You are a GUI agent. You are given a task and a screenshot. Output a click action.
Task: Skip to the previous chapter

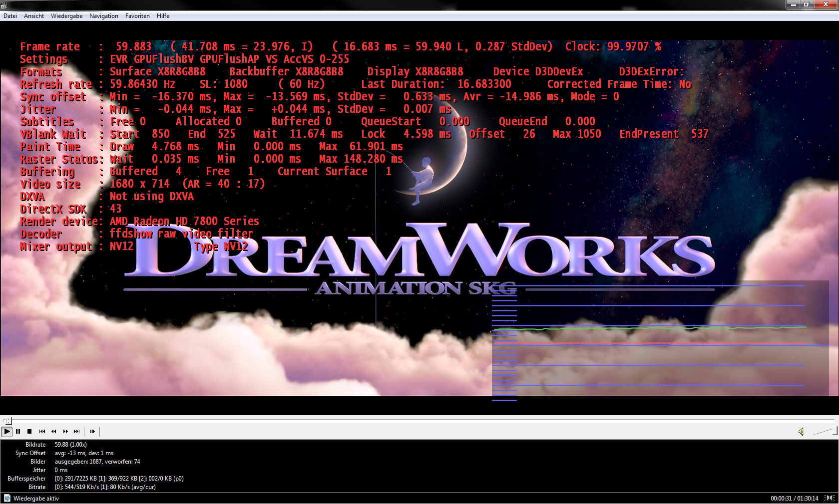42,432
